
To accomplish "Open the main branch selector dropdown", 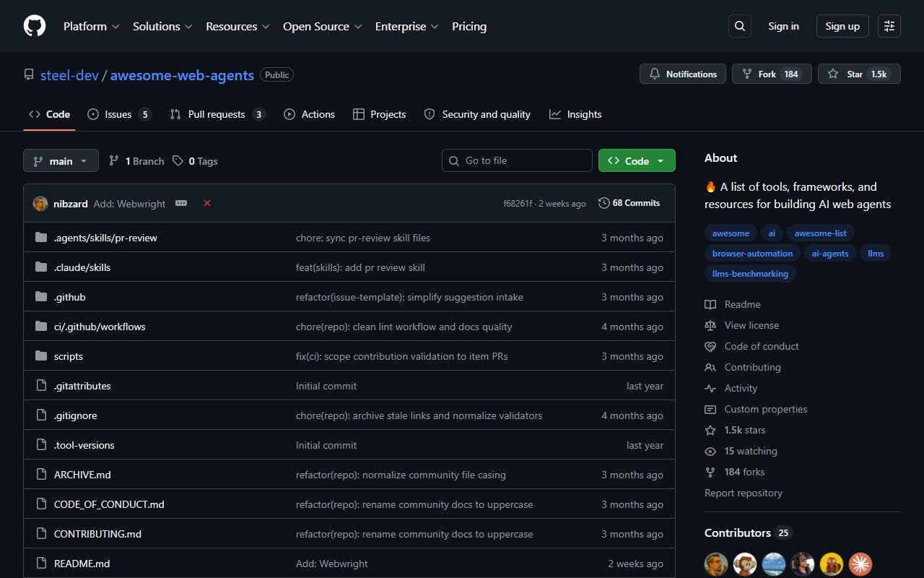I will 61,160.
